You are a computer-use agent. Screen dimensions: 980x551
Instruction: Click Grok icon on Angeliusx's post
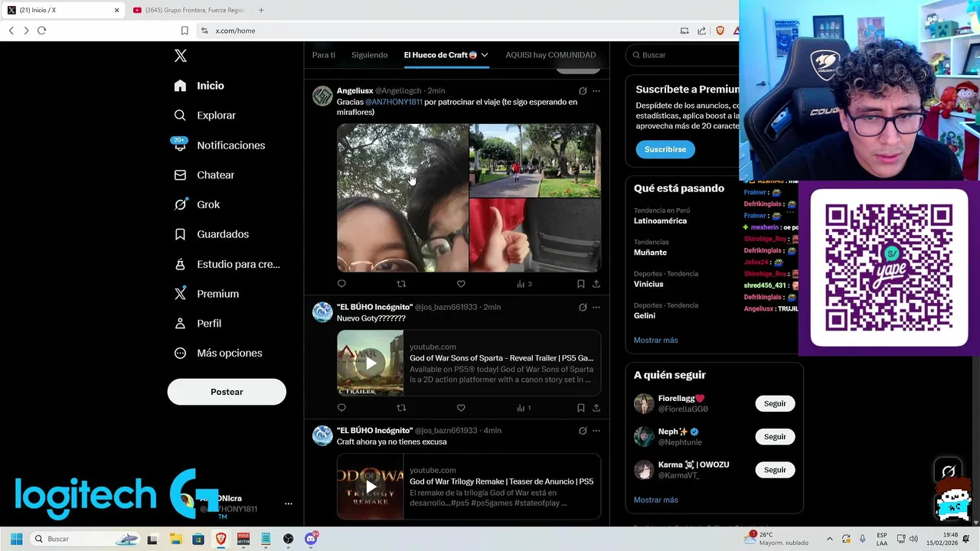583,91
